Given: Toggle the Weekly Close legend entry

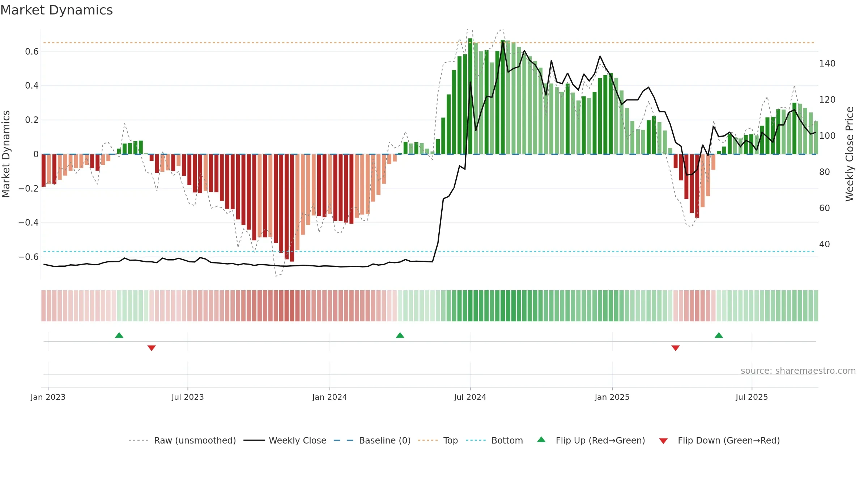Looking at the screenshot, I should click(x=285, y=440).
